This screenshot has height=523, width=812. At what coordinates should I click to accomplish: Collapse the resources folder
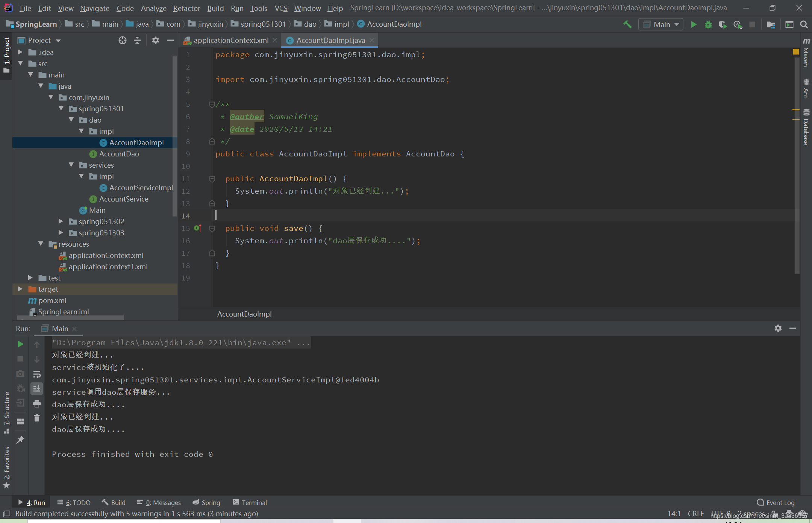tap(41, 244)
